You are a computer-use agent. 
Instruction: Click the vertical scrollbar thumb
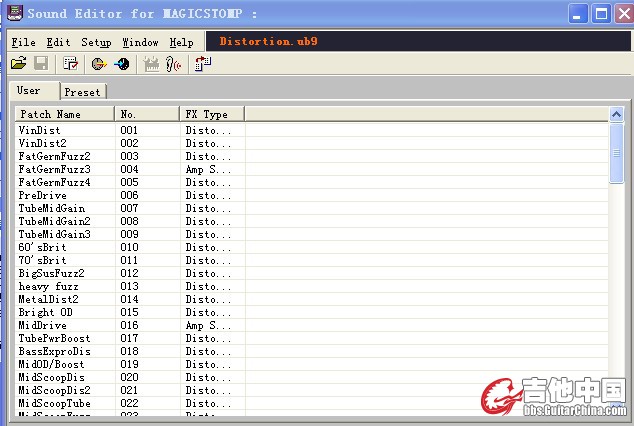coord(616,153)
